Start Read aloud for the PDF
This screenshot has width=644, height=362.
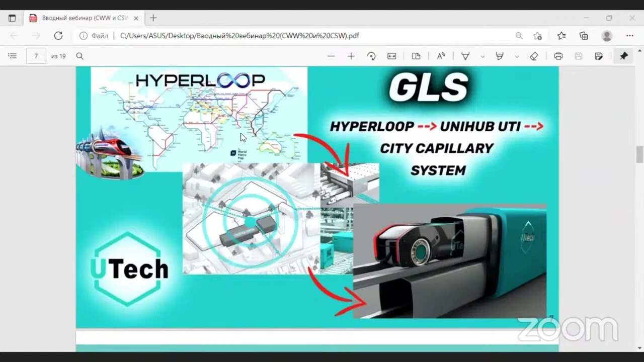(441, 56)
